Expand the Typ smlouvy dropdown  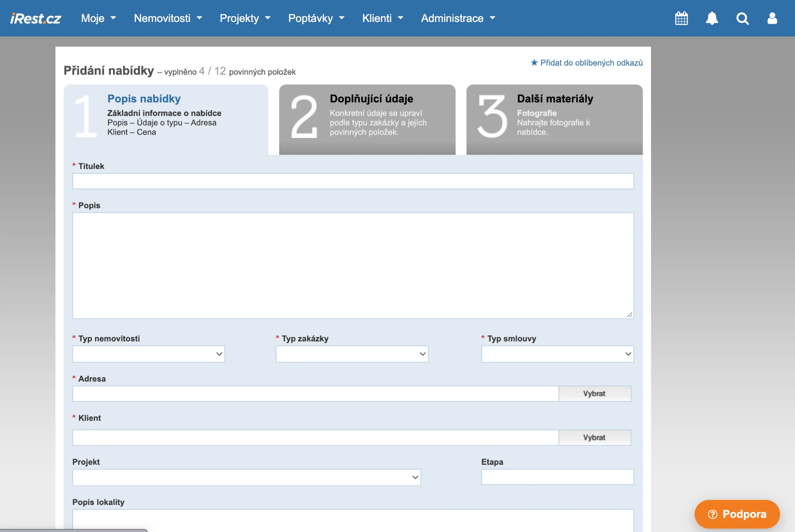click(x=558, y=354)
